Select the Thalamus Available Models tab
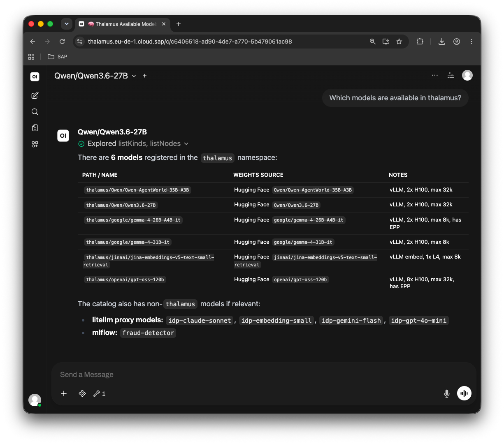504x444 pixels. [x=122, y=24]
